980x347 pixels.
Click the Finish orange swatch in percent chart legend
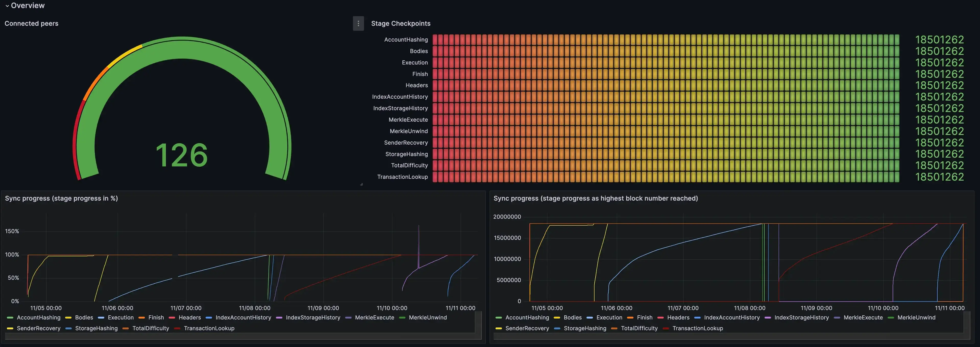[142, 318]
